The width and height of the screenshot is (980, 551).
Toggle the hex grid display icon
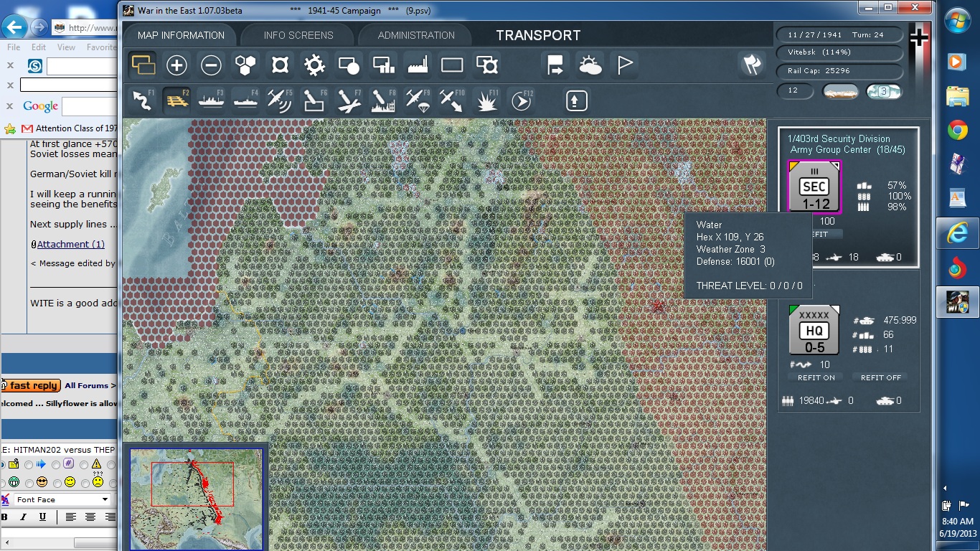click(245, 66)
